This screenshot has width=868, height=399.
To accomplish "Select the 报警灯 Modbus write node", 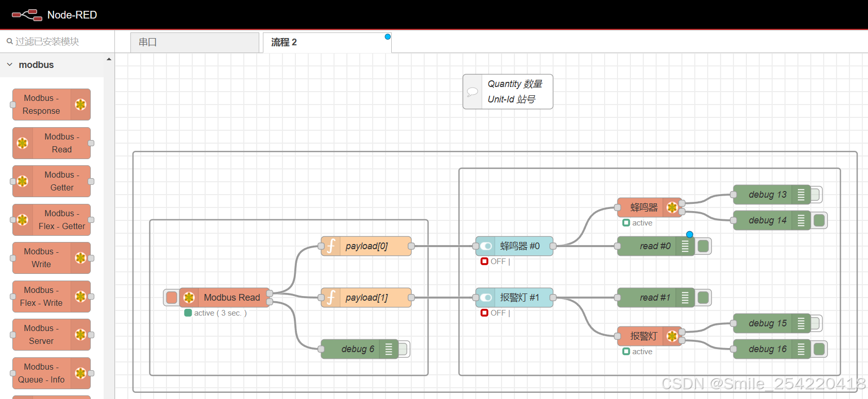I will (649, 336).
